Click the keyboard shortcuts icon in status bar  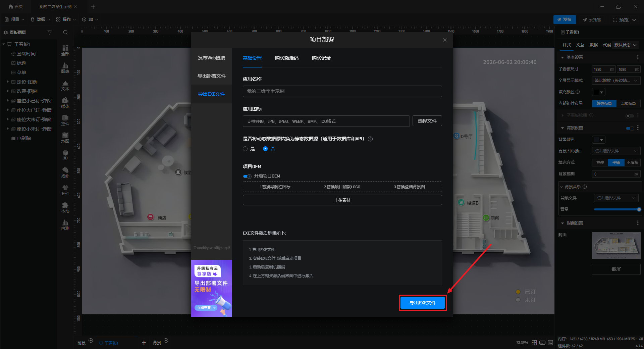tap(542, 343)
